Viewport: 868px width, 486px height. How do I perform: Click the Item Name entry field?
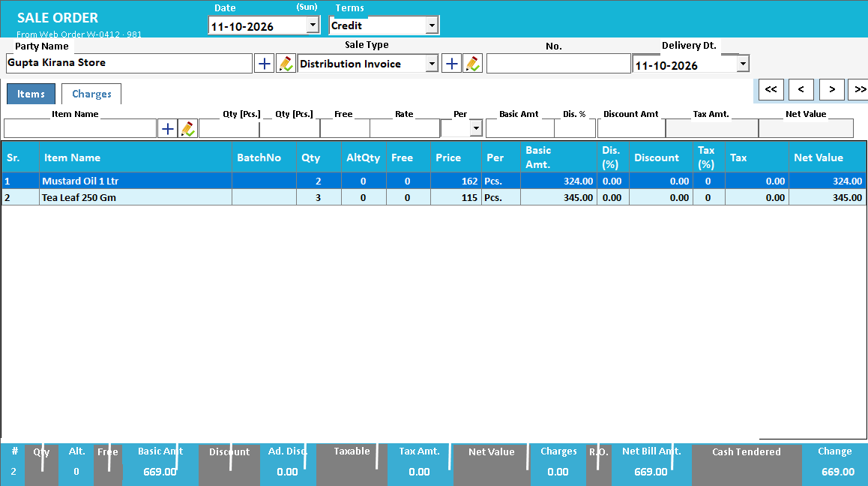80,129
